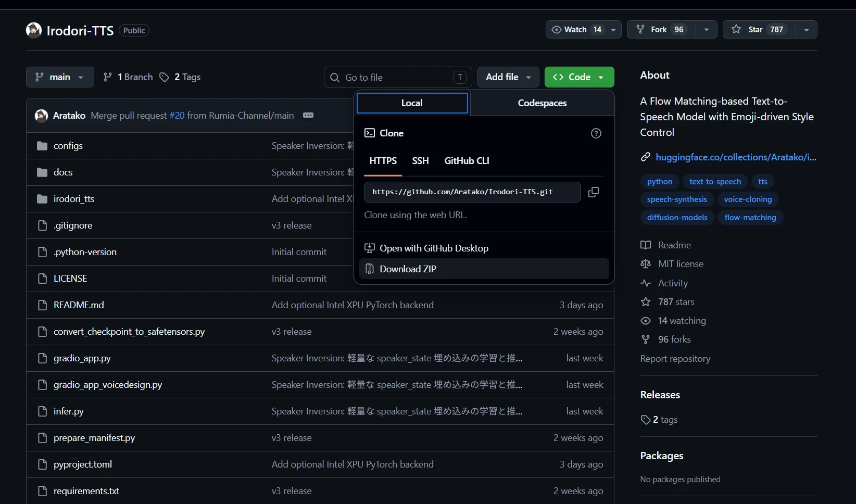Open the .python-version file
Screen dimensions: 856x504
(x=85, y=252)
